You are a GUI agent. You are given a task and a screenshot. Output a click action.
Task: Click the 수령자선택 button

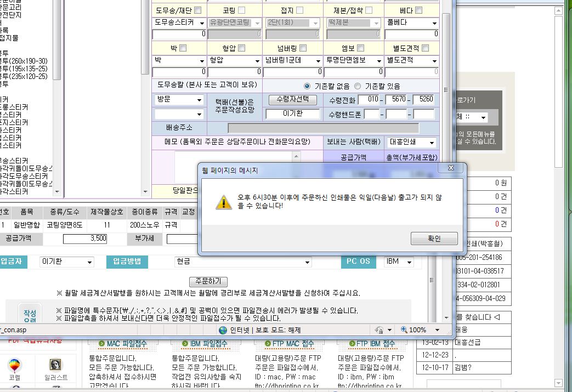[x=293, y=100]
